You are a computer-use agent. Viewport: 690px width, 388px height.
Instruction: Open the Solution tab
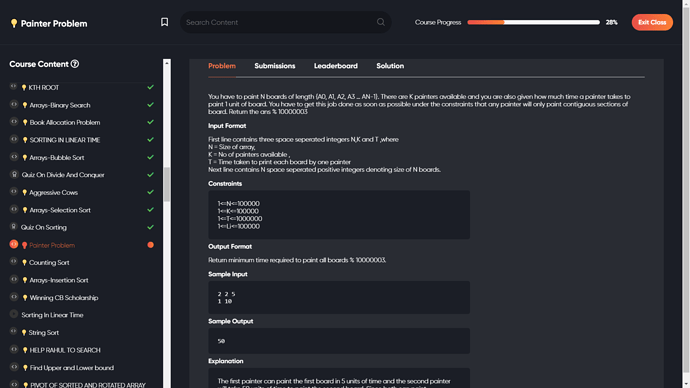[390, 66]
